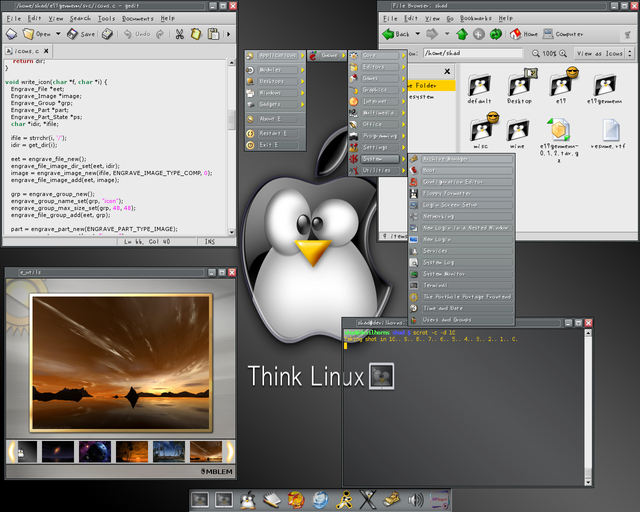Click the Cut scissors icon in gedit
Screen dimensions: 640x512
180,33
